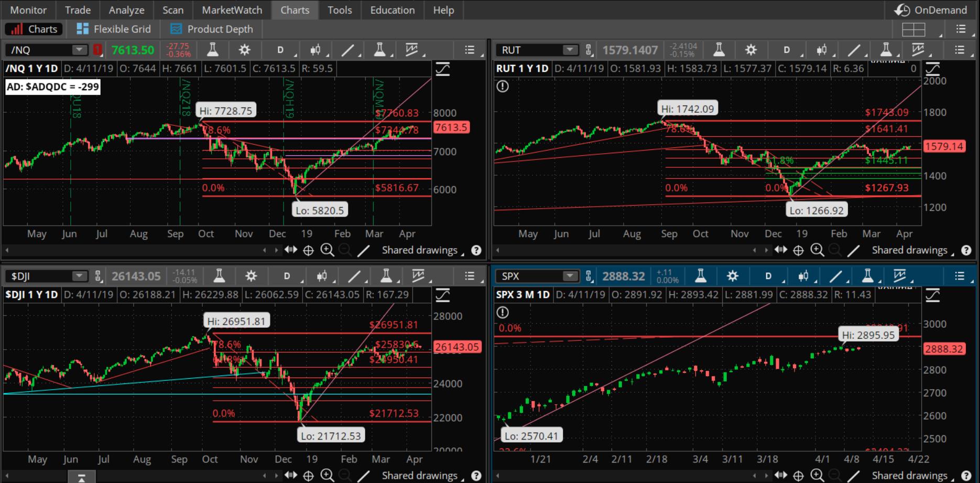The image size is (980, 483).
Task: Toggle the price-axis mode on /NQ chart
Action: pyautogui.click(x=443, y=69)
